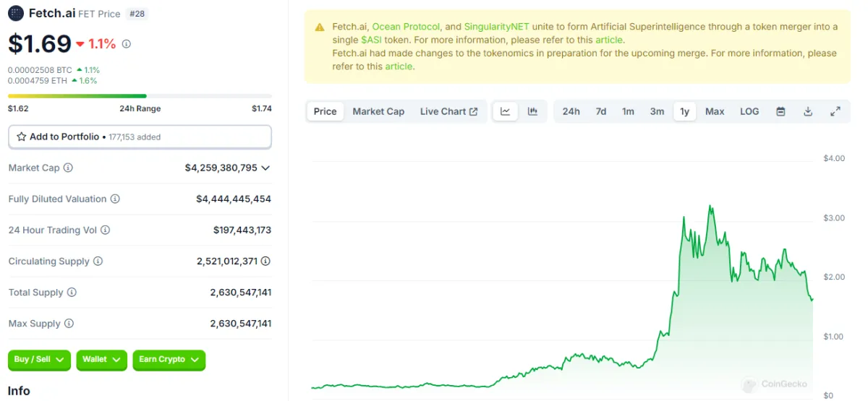This screenshot has width=868, height=401.
Task: Click the $1.62 range low value
Action: coord(18,108)
